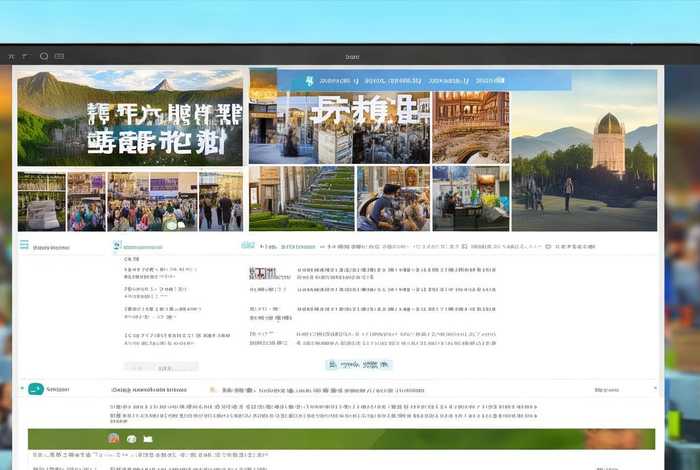
Task: Click the white round icon on the green bar
Action: point(131,439)
